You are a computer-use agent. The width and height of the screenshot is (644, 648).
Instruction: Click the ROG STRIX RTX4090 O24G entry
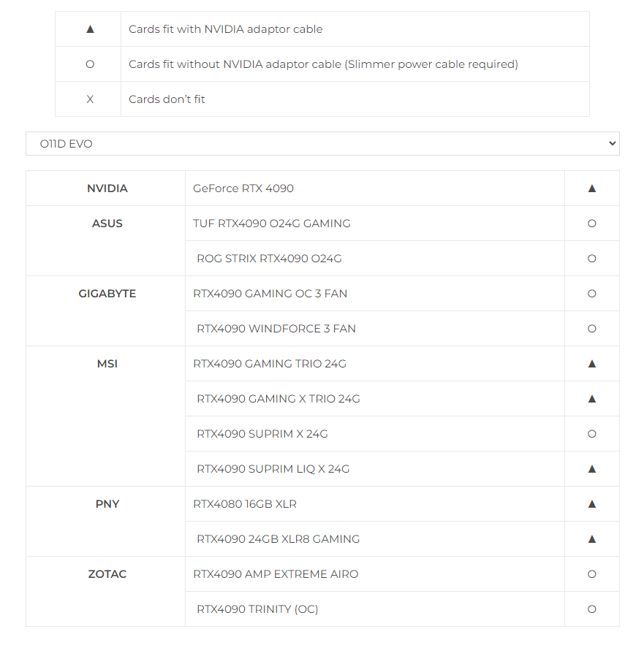click(269, 259)
